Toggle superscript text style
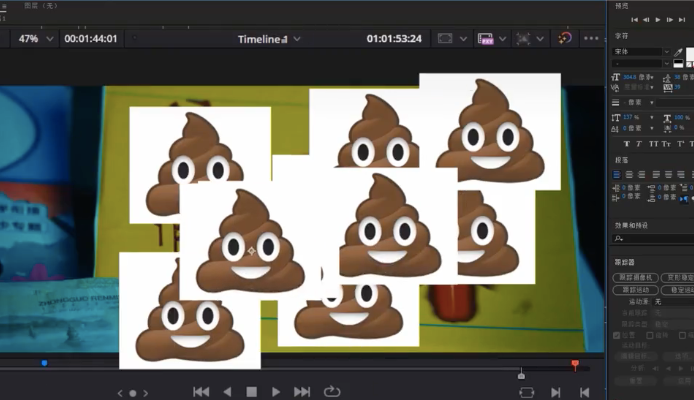 (681, 144)
